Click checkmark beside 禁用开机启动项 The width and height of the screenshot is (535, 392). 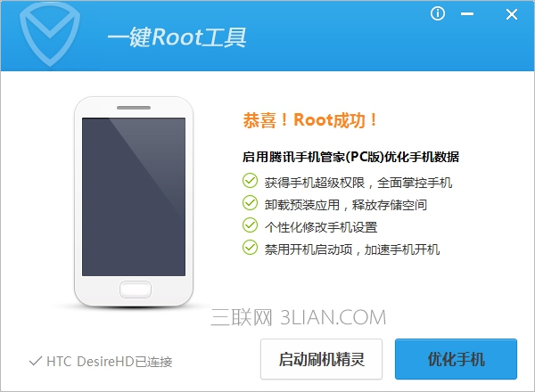pos(250,248)
